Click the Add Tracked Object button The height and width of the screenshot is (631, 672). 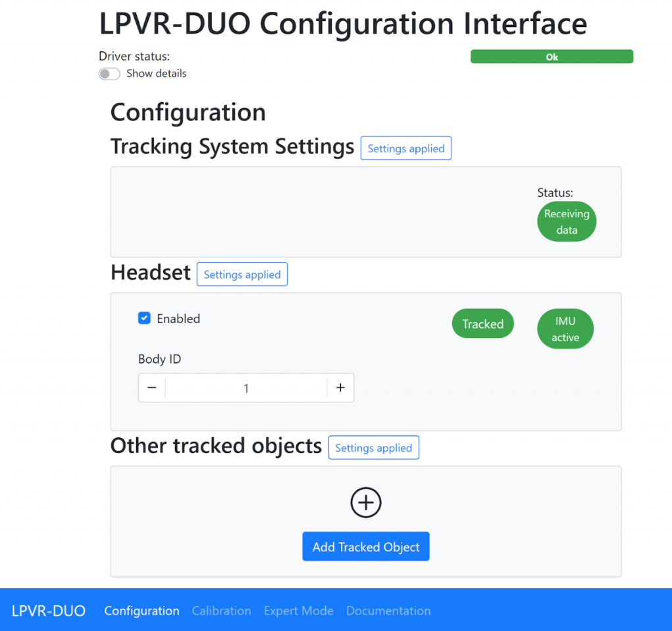tap(365, 547)
